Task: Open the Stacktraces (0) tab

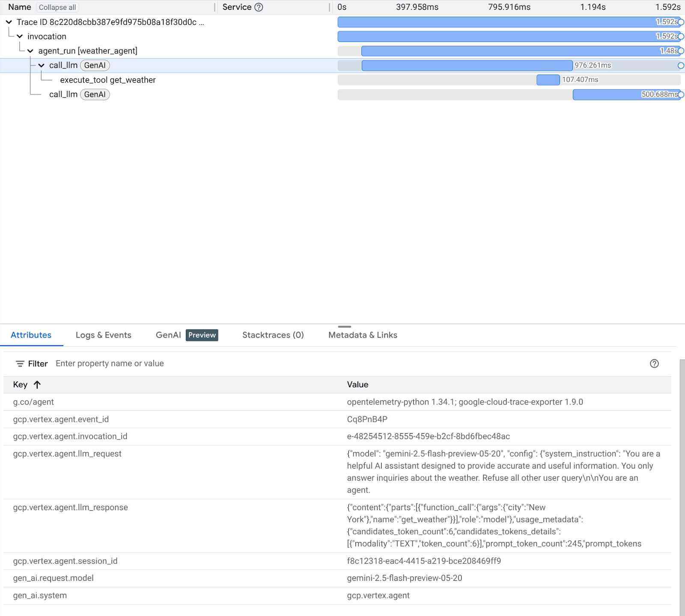Action: click(x=273, y=335)
